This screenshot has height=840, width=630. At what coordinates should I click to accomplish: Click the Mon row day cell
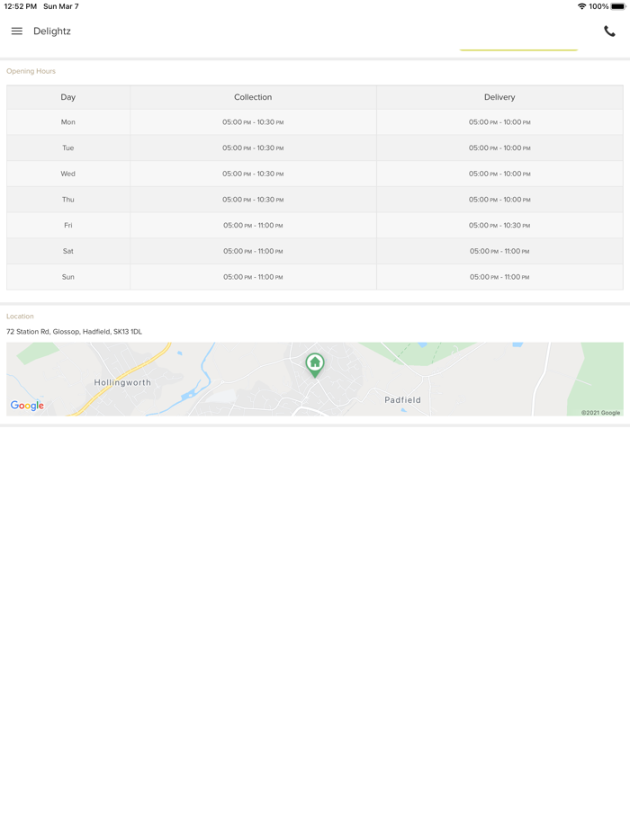68,122
